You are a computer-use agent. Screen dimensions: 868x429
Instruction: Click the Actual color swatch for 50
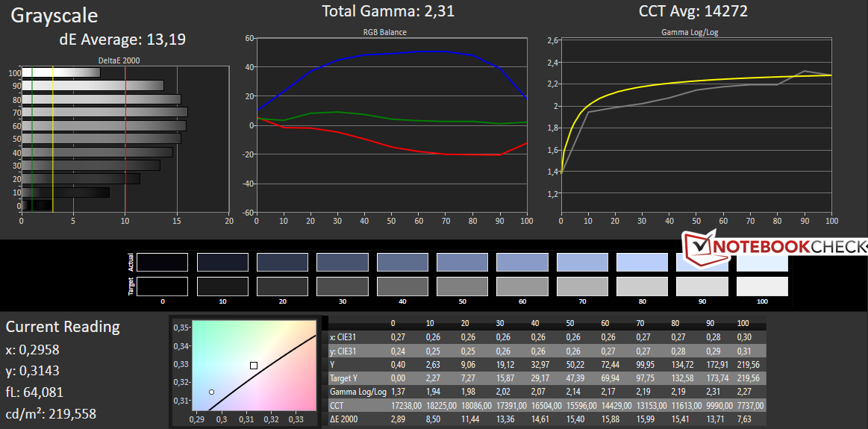[x=462, y=263]
